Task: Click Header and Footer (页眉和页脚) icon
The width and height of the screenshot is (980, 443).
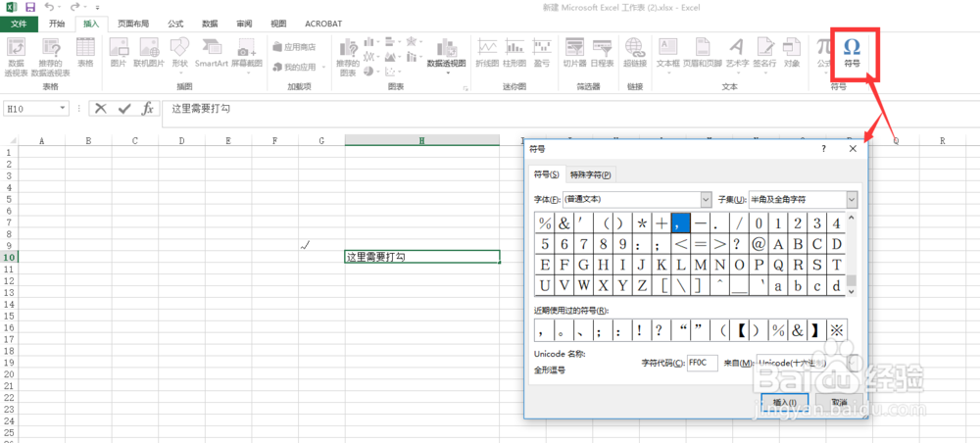Action: (x=703, y=53)
